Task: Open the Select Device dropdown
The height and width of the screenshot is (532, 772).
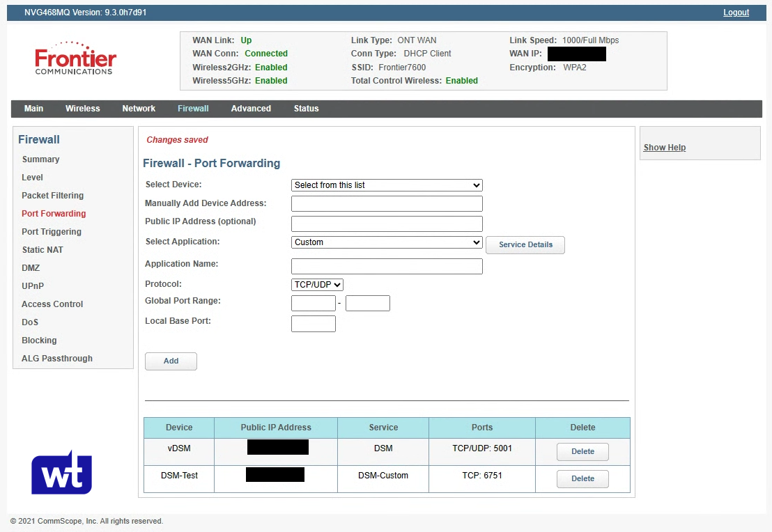Action: 386,185
